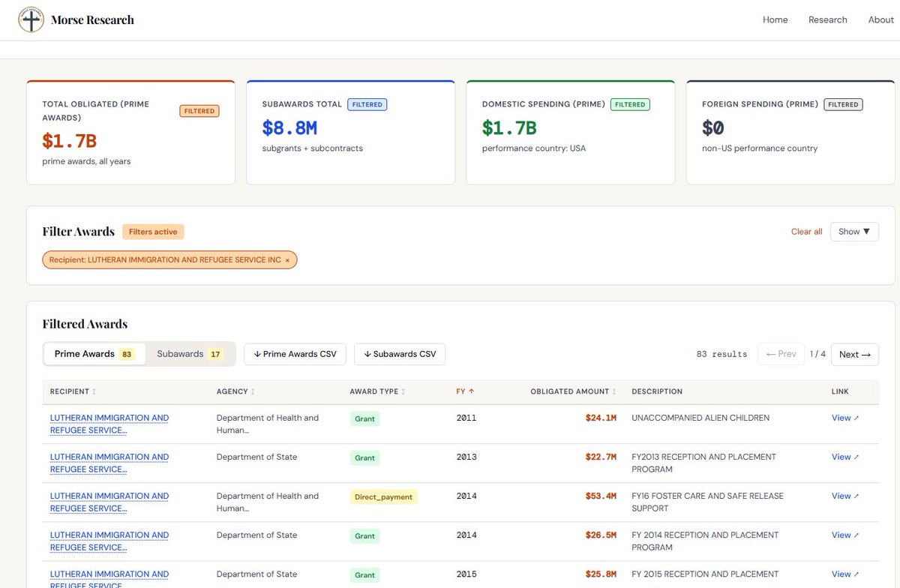View the FY 2015 Reception and Placement award

pos(844,574)
